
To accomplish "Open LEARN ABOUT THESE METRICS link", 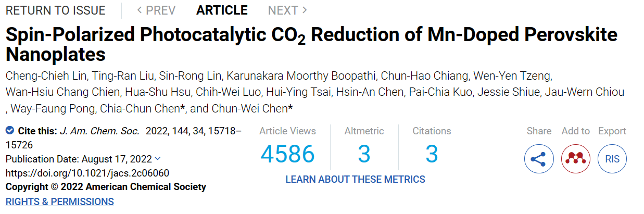I will (x=355, y=179).
